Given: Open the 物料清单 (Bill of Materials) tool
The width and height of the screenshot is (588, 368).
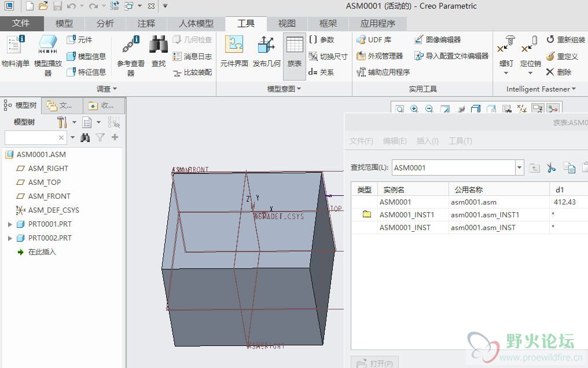Looking at the screenshot, I should [15, 51].
